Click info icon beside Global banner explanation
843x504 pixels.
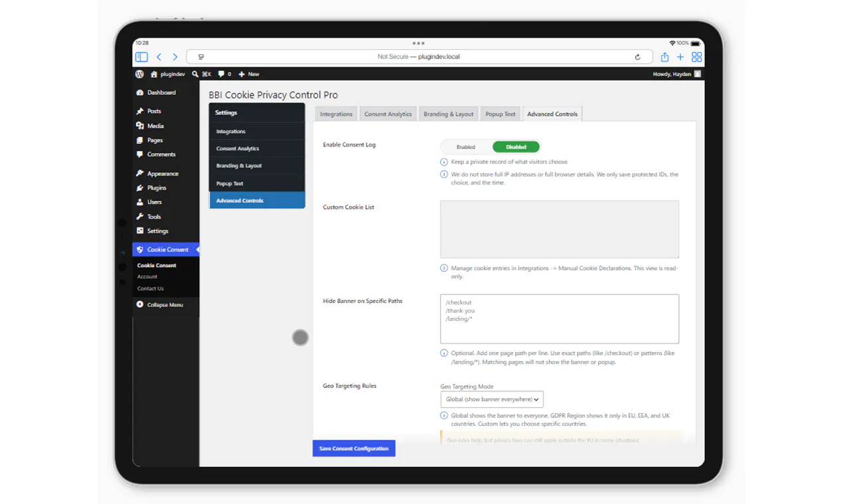444,416
